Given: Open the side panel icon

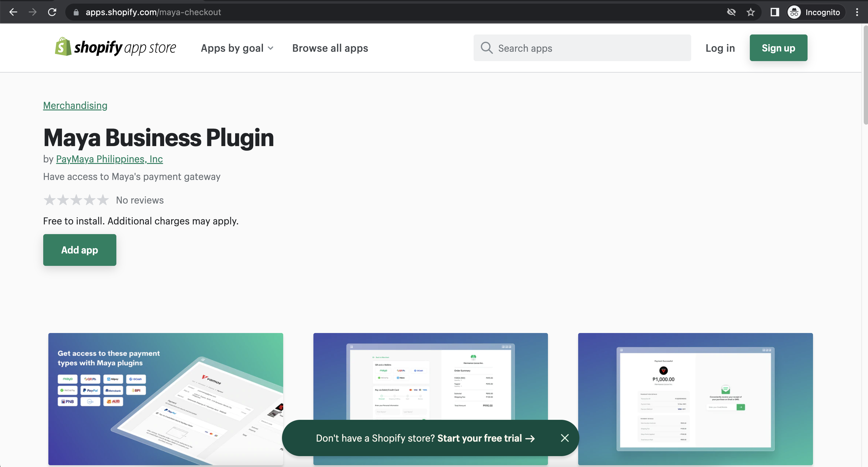Looking at the screenshot, I should click(774, 12).
